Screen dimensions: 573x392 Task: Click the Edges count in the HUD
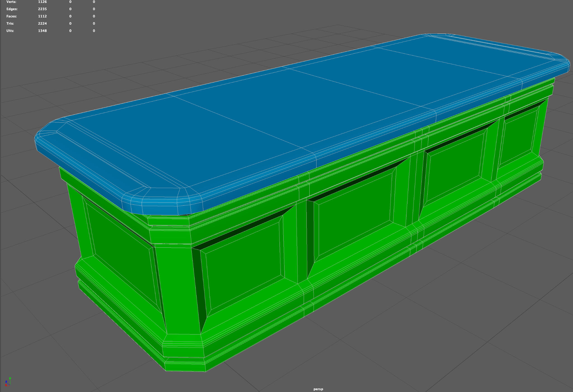coord(42,9)
